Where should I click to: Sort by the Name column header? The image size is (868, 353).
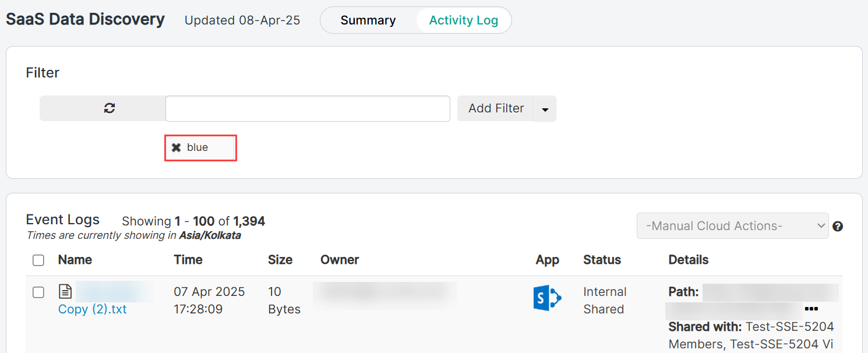(x=75, y=260)
